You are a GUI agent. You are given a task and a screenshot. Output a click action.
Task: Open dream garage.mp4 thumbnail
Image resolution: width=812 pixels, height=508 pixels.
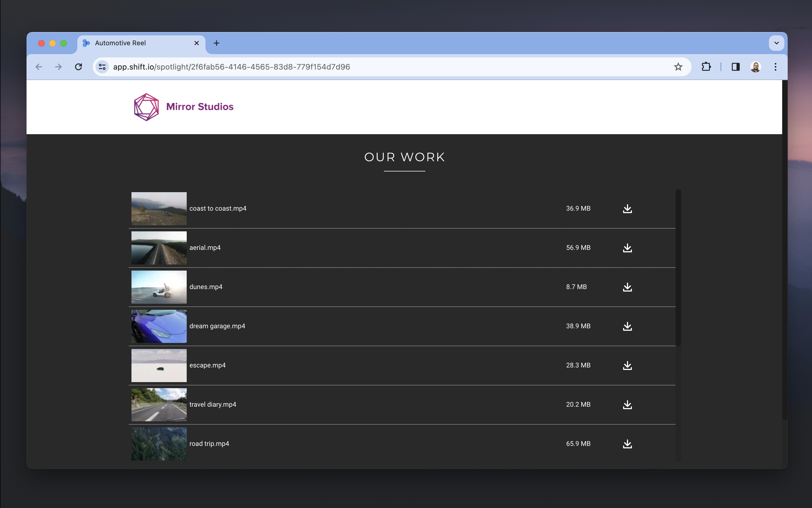pos(159,326)
